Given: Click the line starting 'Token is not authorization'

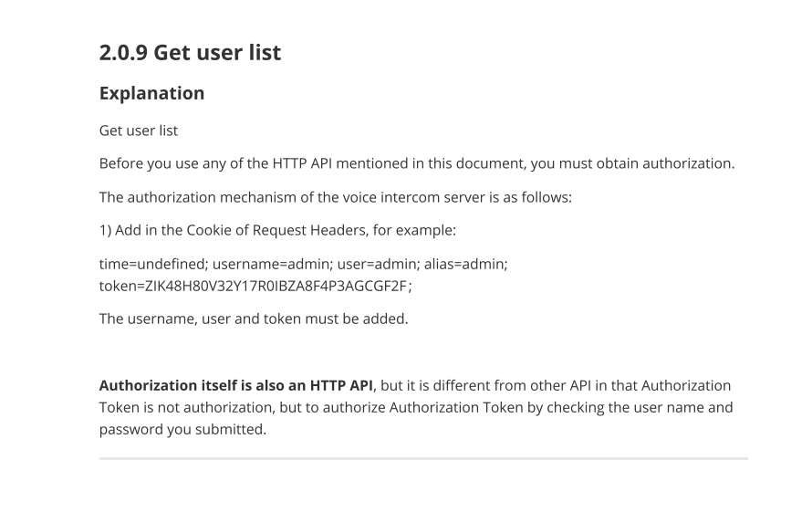Looking at the screenshot, I should (x=416, y=407).
